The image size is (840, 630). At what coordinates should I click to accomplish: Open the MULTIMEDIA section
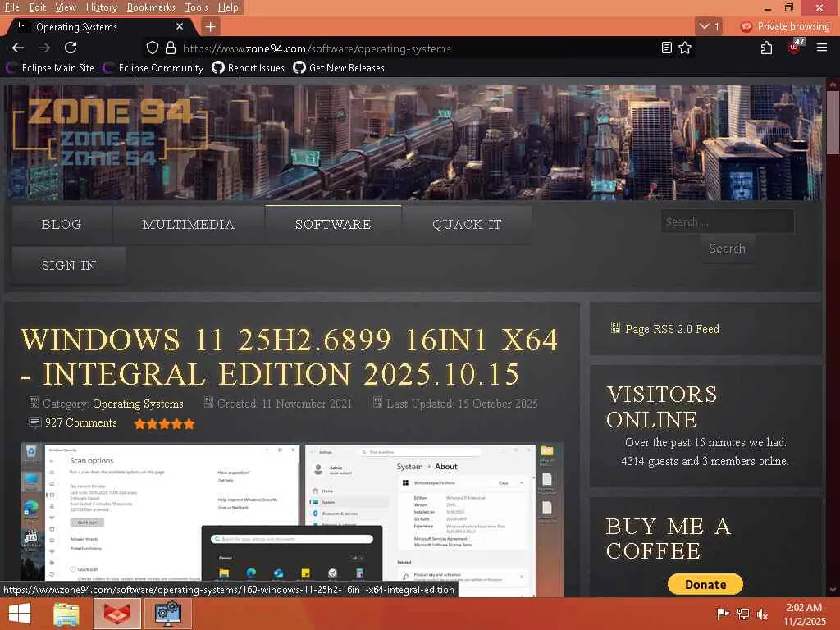(x=189, y=225)
